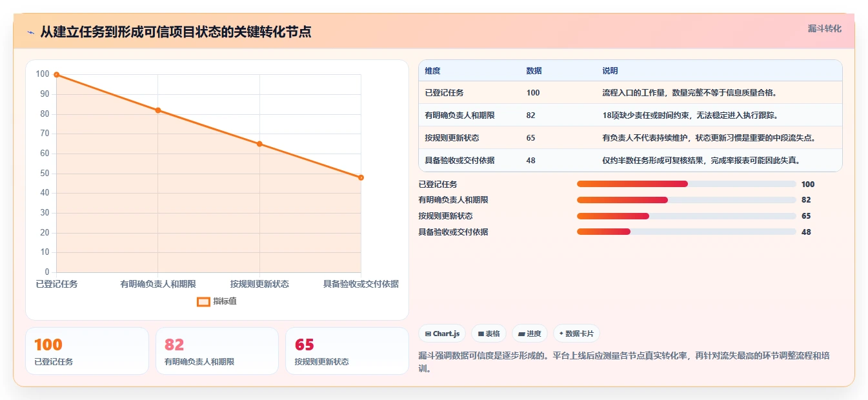Click the chart data point at value 100
Screen dimensions: 868x400
coord(57,75)
